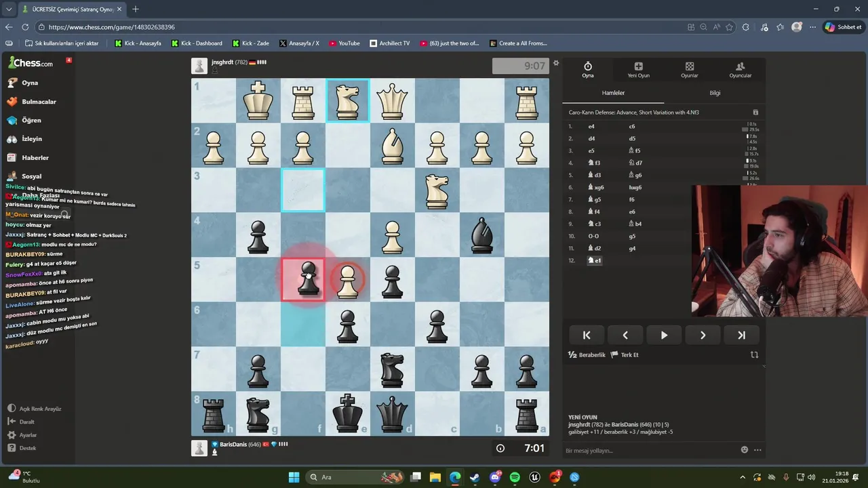Switch to the Hamleler tab

[613, 93]
